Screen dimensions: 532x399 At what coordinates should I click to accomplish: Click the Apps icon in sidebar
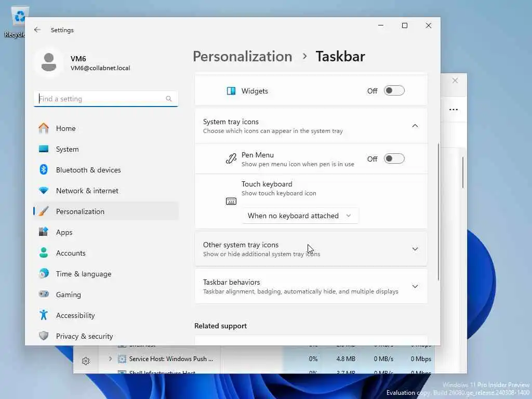[x=44, y=232]
